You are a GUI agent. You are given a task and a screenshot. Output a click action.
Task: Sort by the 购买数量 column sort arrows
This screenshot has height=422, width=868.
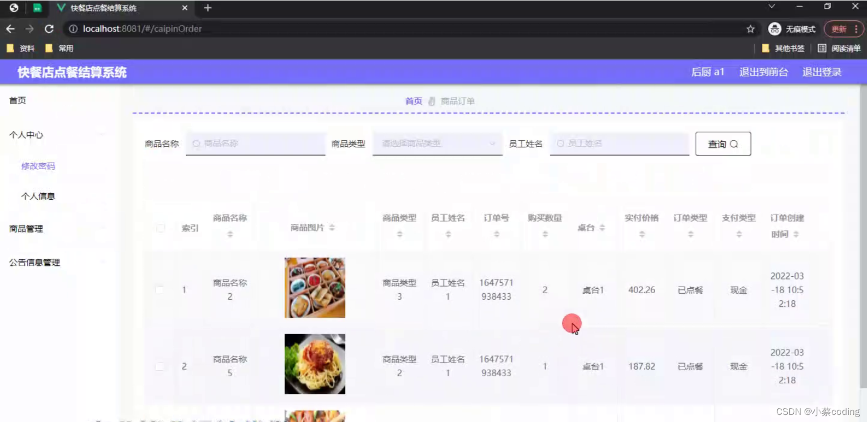coord(545,234)
